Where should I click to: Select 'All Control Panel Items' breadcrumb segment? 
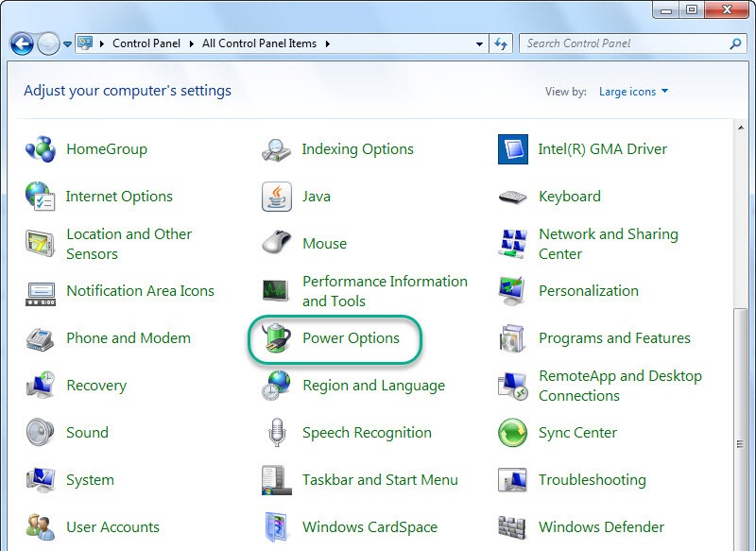coord(260,43)
